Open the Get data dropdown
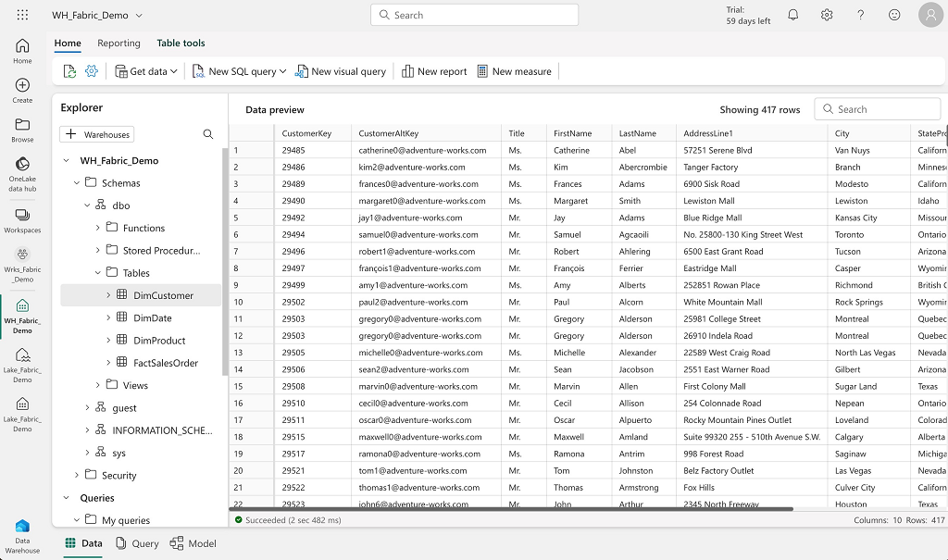The width and height of the screenshot is (948, 560). [x=146, y=71]
